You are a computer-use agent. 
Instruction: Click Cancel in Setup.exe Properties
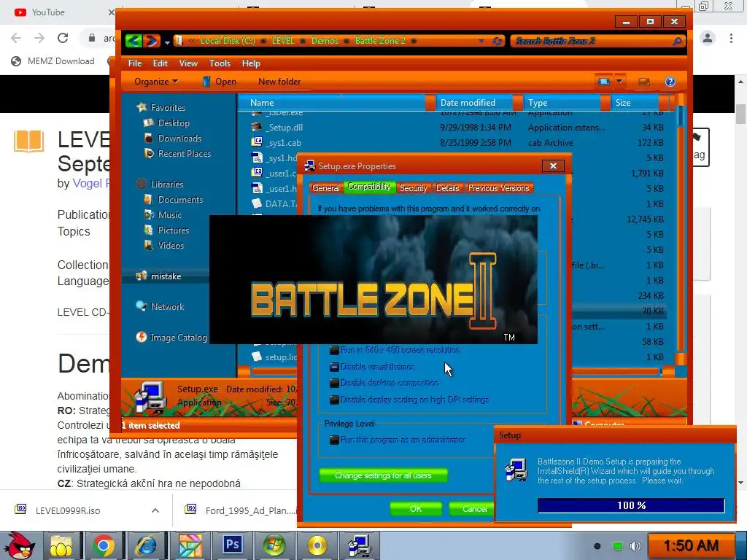pyautogui.click(x=472, y=508)
